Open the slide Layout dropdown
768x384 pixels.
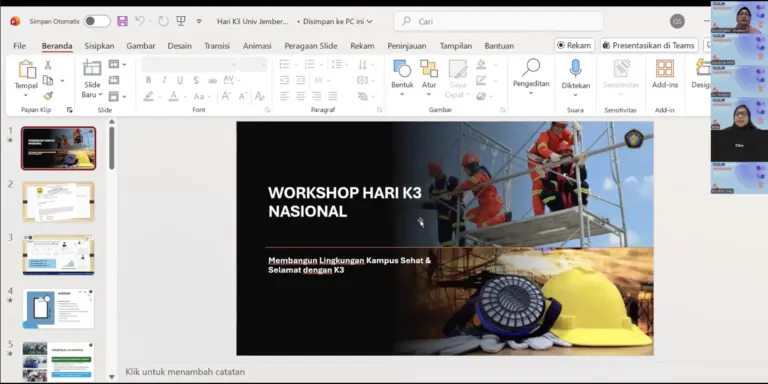click(117, 64)
